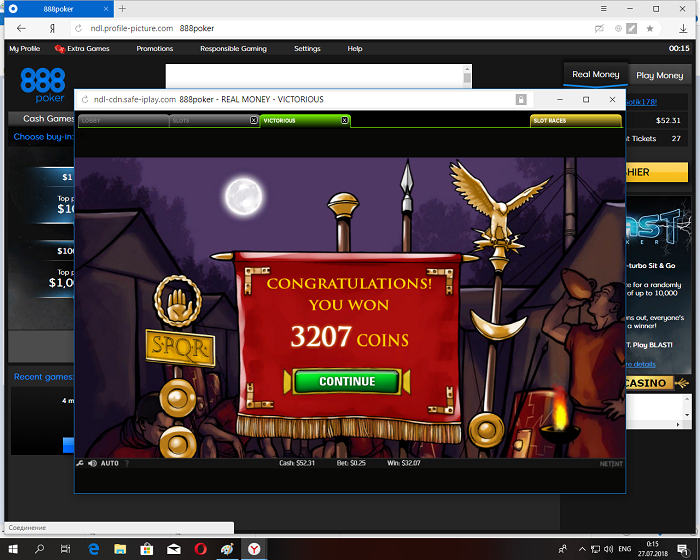Bookmark this page with the star
The image size is (700, 560).
650,29
